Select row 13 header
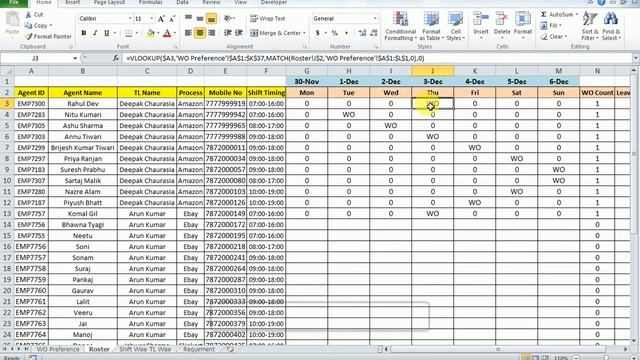This screenshot has width=640, height=360. 7,213
